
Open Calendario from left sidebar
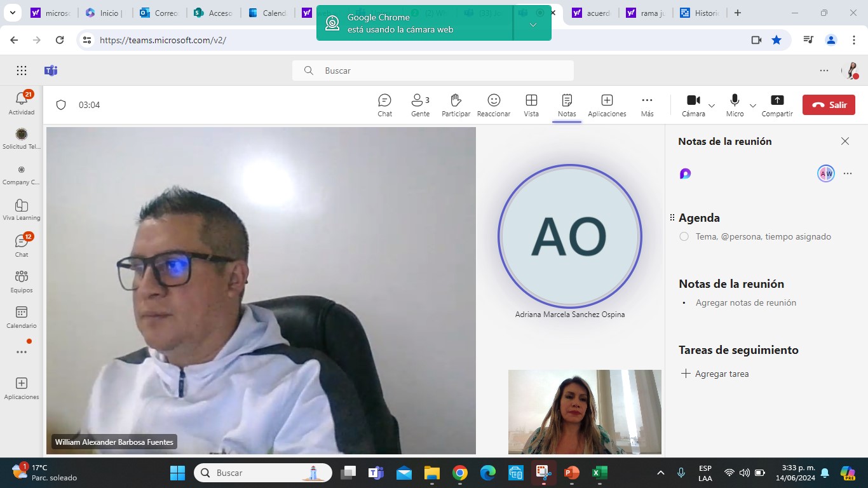click(22, 317)
